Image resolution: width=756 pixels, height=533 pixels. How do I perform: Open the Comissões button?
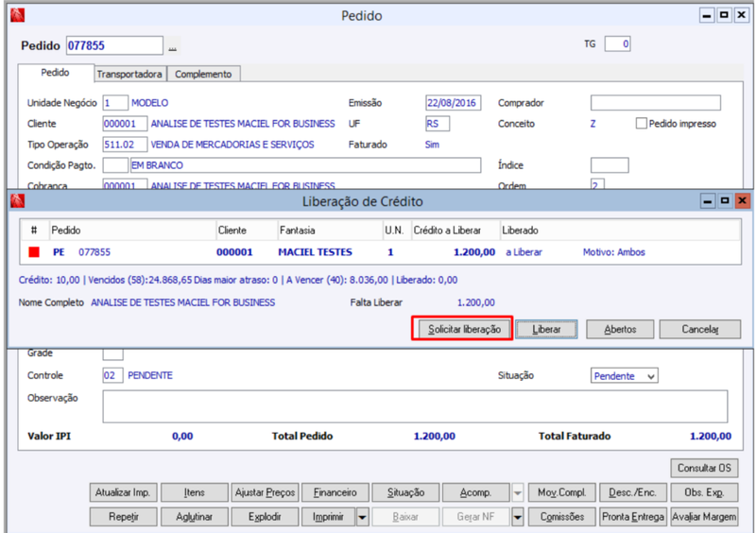click(x=562, y=517)
